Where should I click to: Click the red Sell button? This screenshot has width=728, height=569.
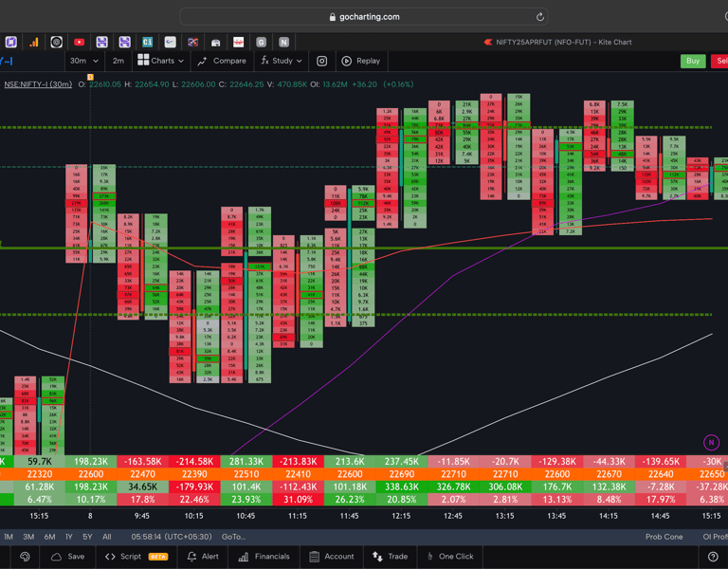click(719, 61)
